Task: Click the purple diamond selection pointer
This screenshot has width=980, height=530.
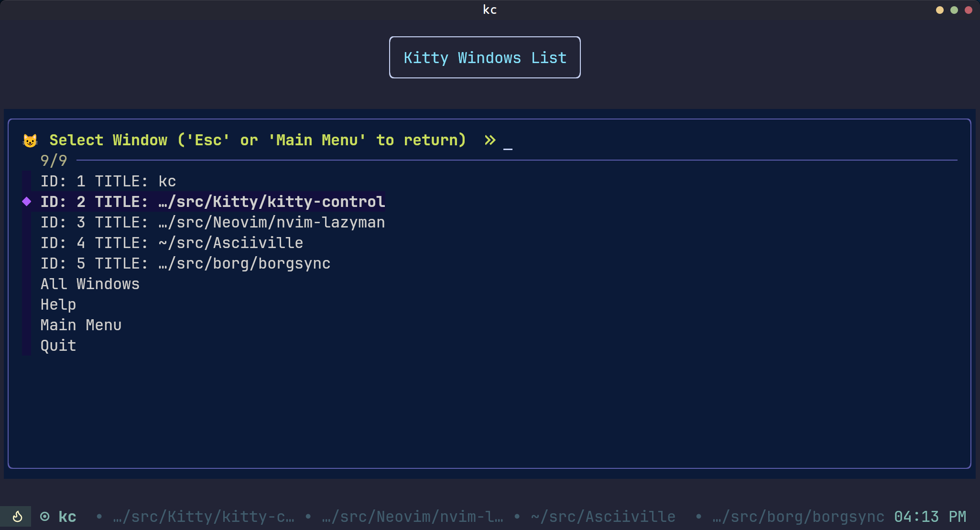Action: coord(27,202)
